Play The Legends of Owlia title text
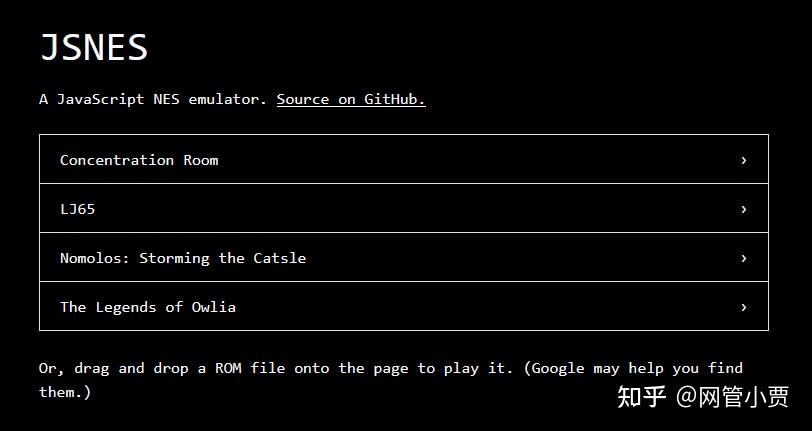The image size is (812, 431). (x=148, y=307)
